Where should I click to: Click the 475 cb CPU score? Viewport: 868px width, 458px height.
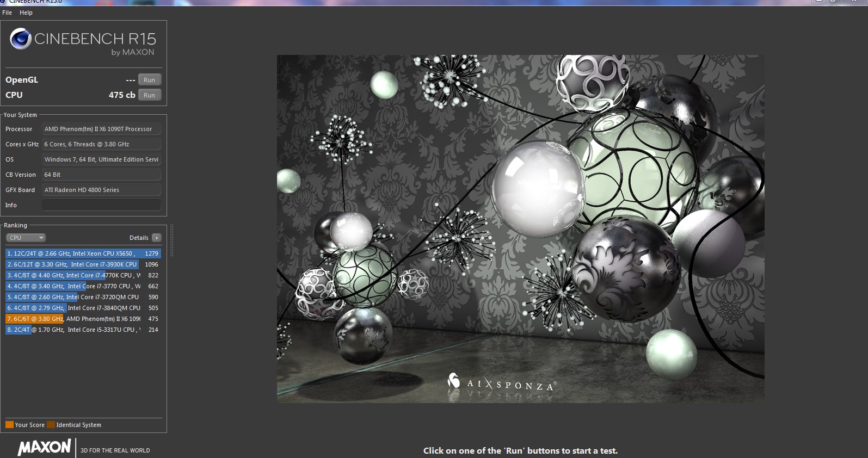(x=122, y=95)
